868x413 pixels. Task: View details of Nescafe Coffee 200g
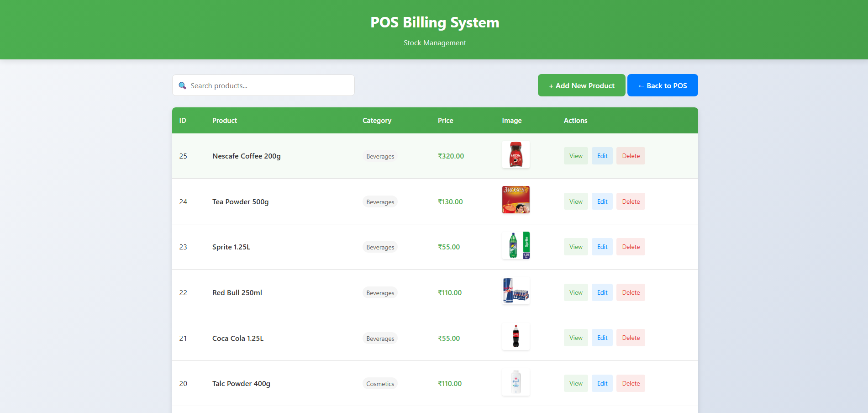(575, 156)
